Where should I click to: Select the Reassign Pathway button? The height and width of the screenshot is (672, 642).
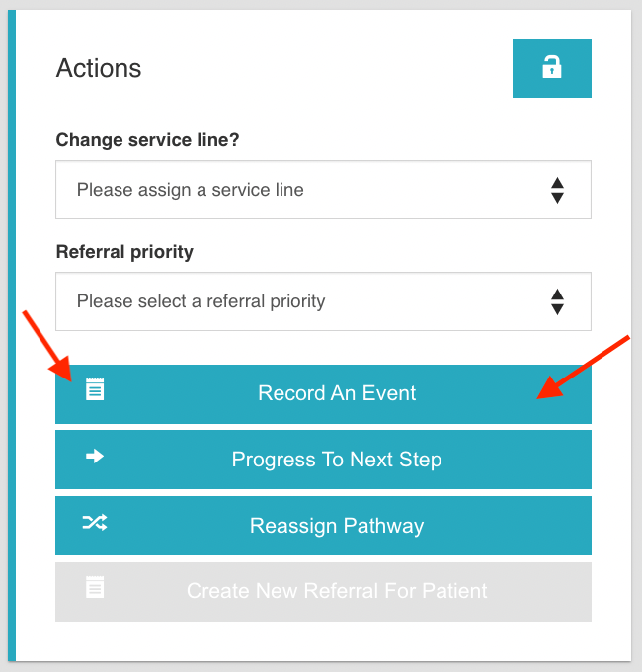336,526
